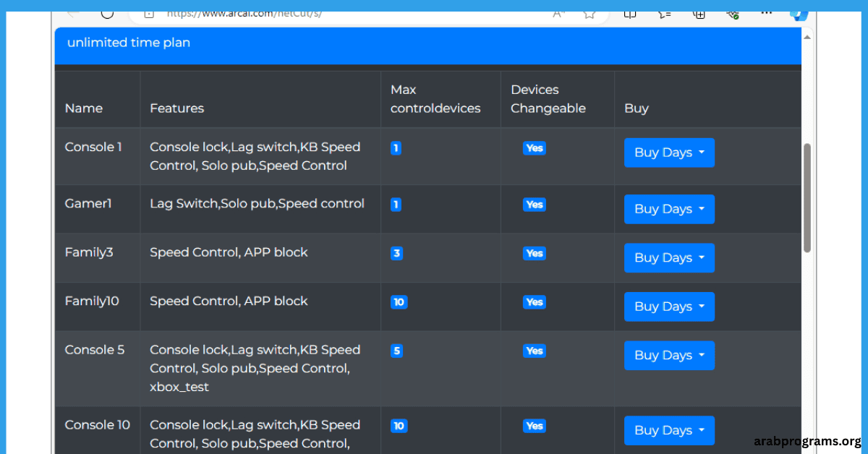Click the Buy column header
Viewport: 868px width, 454px height.
pyautogui.click(x=637, y=108)
